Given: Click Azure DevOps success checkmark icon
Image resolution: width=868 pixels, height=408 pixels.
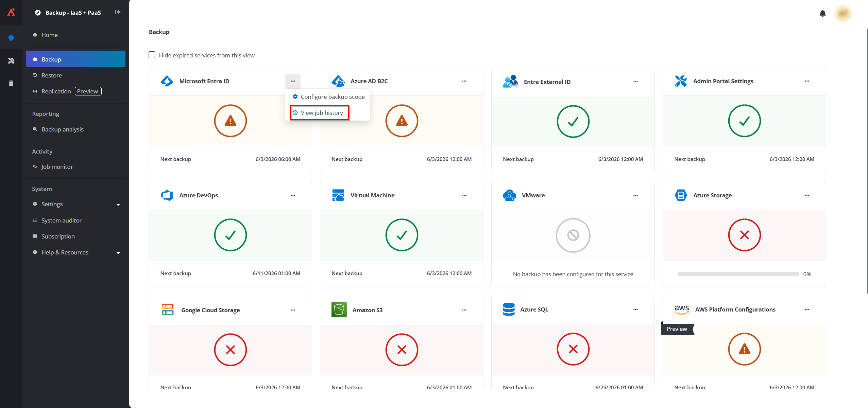Looking at the screenshot, I should click(x=231, y=235).
